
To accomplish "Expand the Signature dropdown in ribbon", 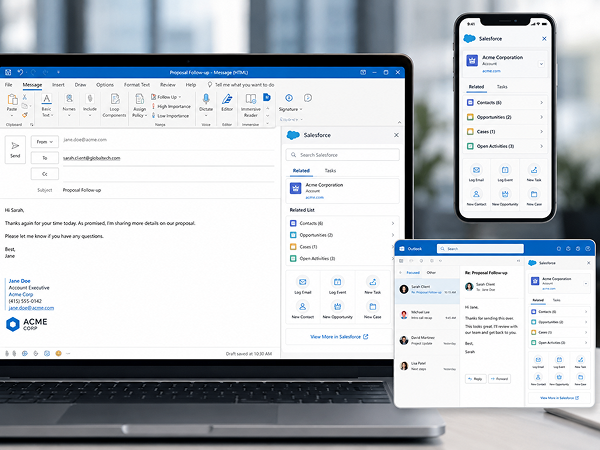I will pyautogui.click(x=290, y=109).
